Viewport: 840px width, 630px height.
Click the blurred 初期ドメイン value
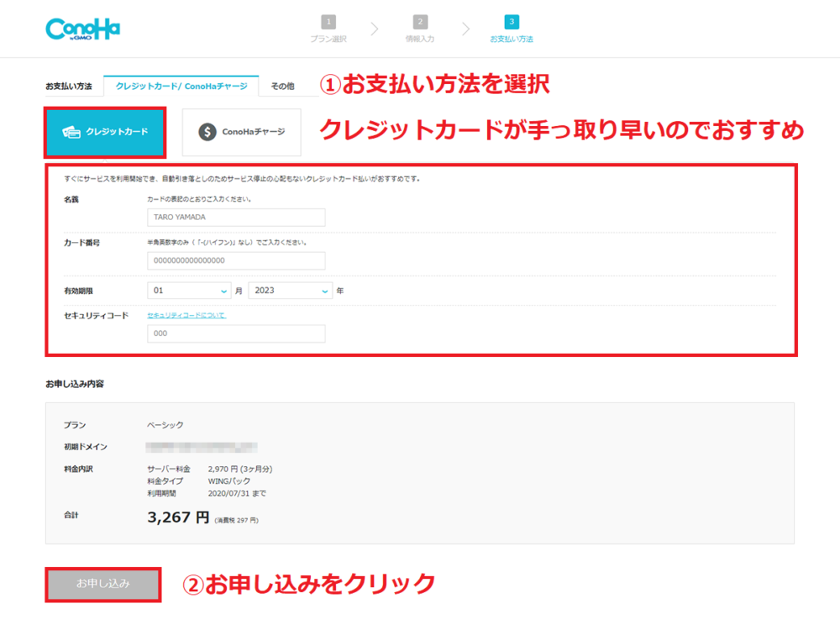202,447
